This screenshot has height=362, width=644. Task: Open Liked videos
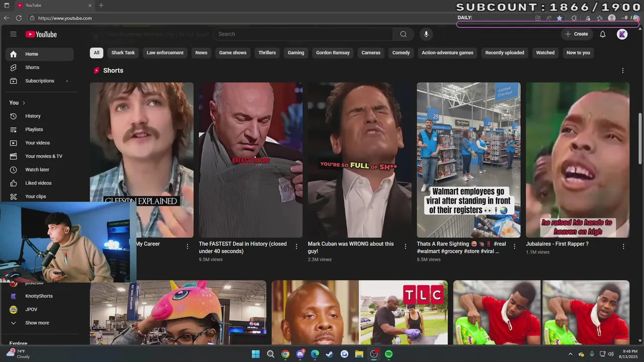[x=40, y=183]
